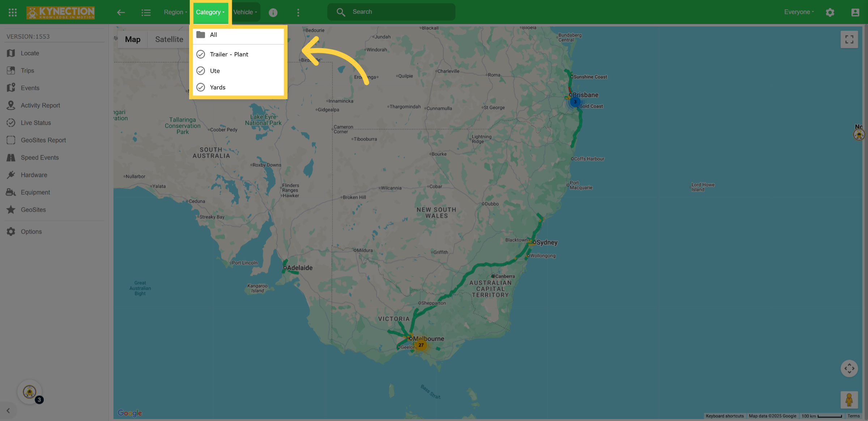Open the settings gear in top bar
Screen dimensions: 868x421
(x=830, y=12)
